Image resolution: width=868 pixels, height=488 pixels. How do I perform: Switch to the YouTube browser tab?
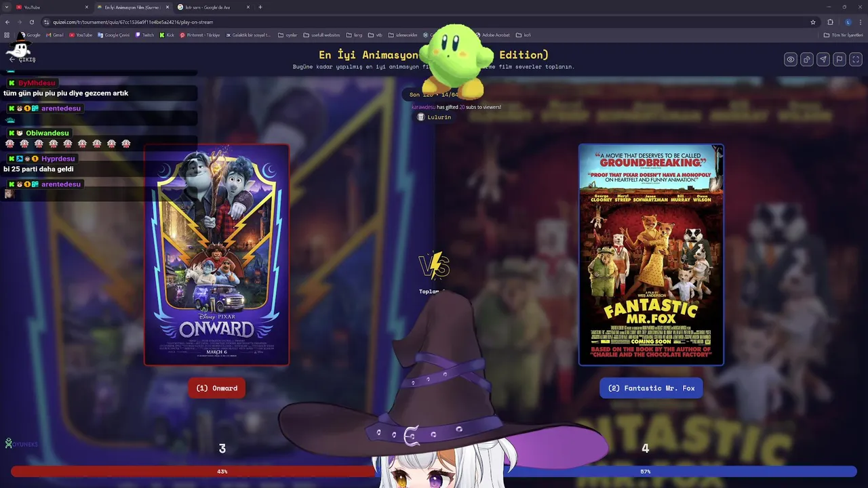click(51, 7)
